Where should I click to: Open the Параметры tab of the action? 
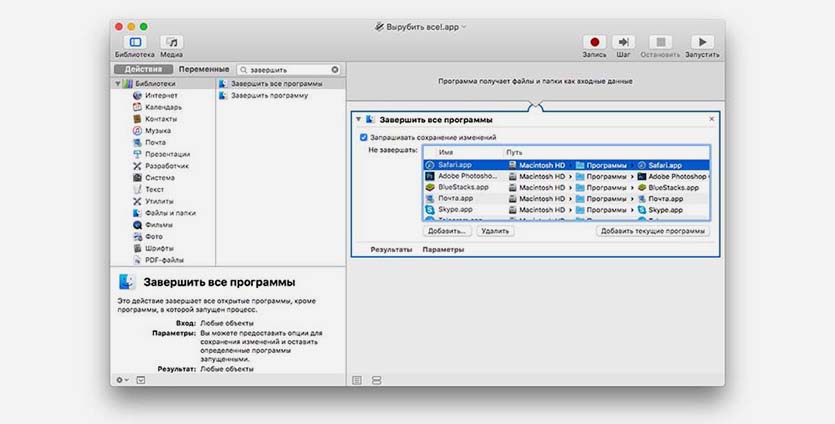tap(443, 249)
